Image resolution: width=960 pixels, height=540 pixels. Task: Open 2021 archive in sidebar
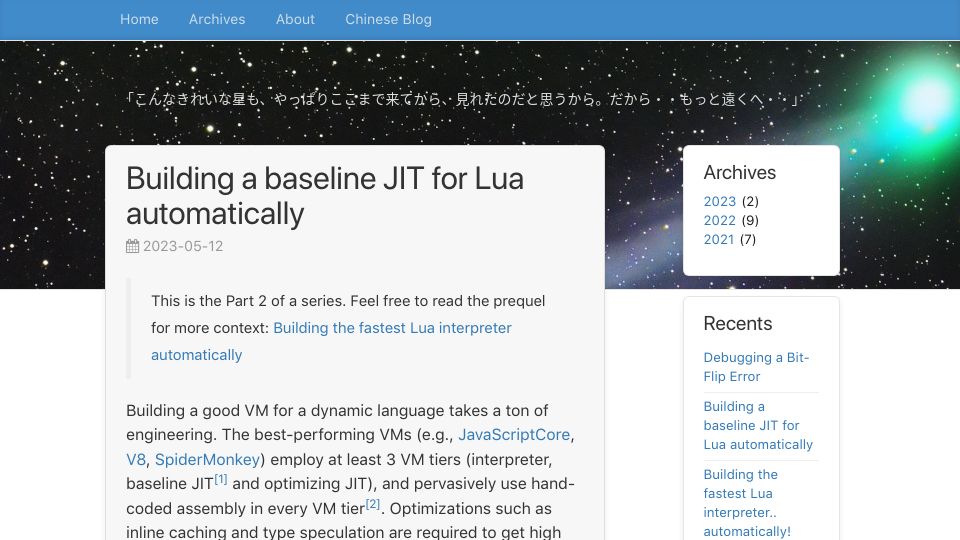tap(719, 239)
